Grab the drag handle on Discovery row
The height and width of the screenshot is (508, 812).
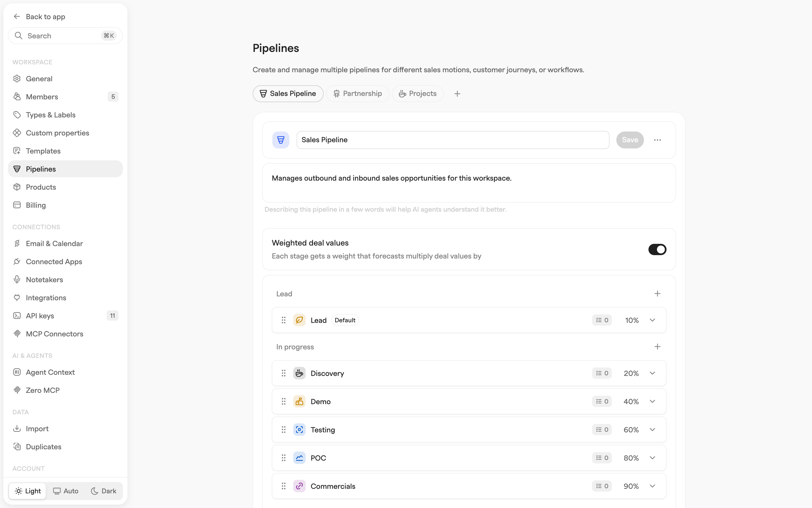[284, 373]
